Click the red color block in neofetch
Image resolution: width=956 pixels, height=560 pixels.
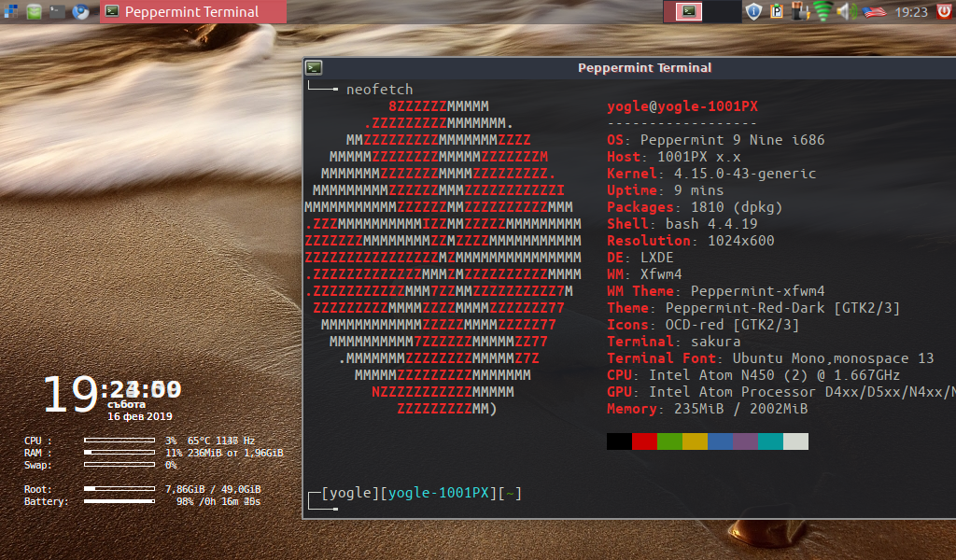click(644, 441)
